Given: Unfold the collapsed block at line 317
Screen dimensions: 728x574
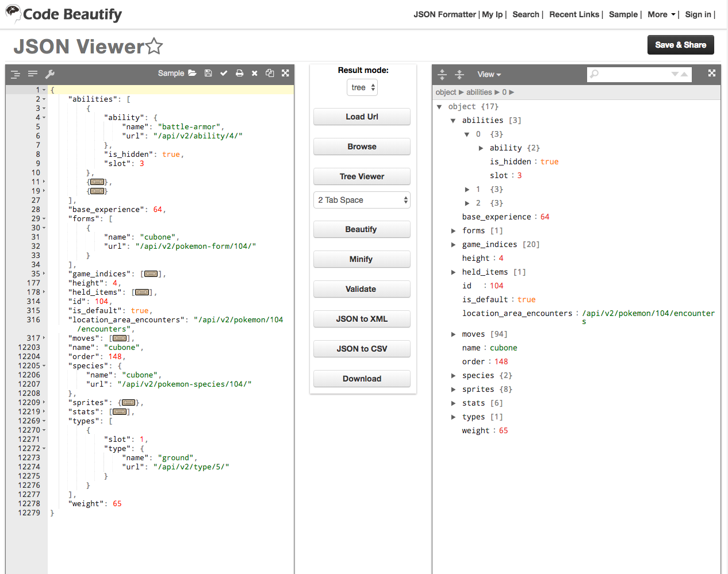Looking at the screenshot, I should point(44,338).
